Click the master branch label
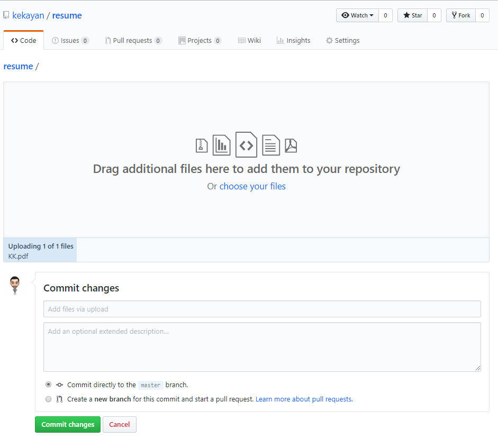The width and height of the screenshot is (498, 448). [x=150, y=385]
